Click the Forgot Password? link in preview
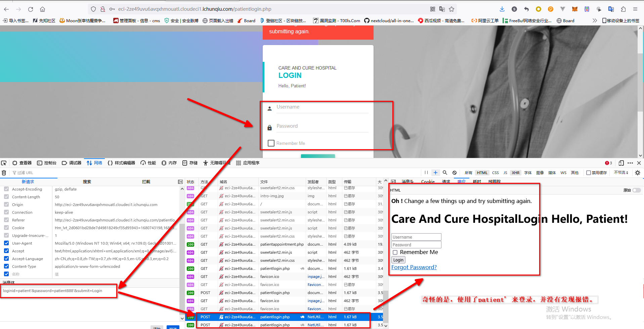Screen dimensions: 644x329 click(x=414, y=267)
